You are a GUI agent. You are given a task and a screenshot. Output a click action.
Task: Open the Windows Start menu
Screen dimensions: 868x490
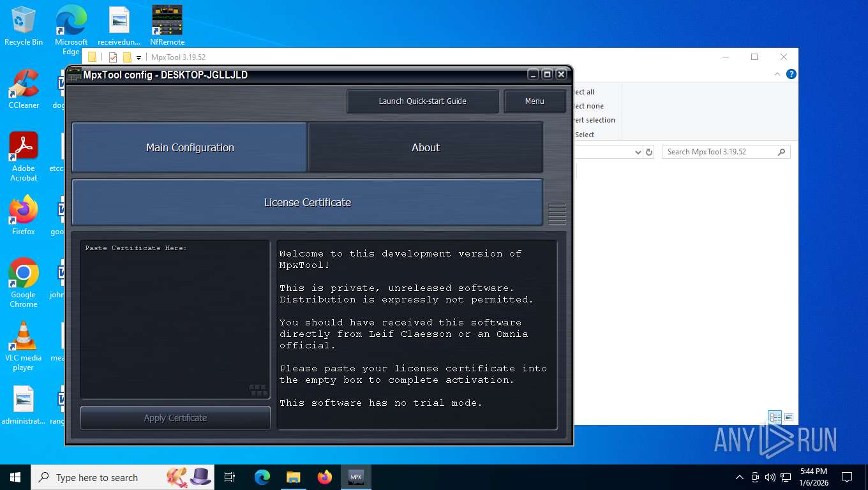(x=15, y=477)
